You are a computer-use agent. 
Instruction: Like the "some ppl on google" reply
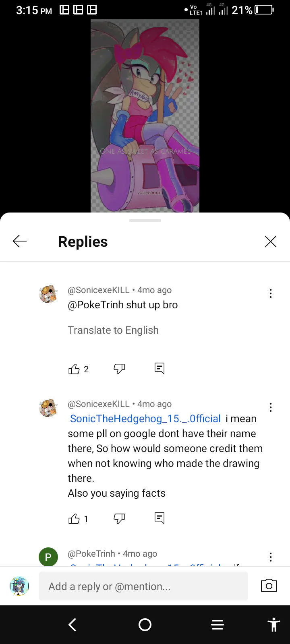click(74, 519)
